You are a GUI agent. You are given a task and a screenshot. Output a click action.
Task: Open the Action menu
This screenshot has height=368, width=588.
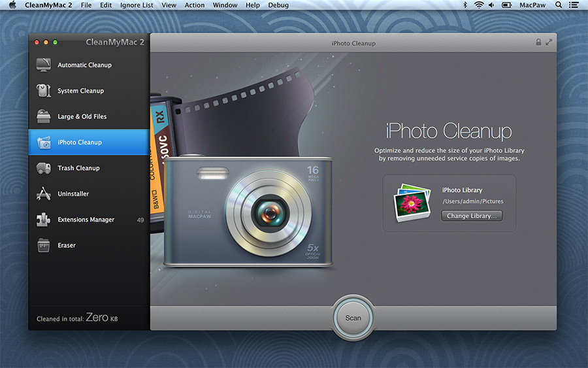[195, 5]
